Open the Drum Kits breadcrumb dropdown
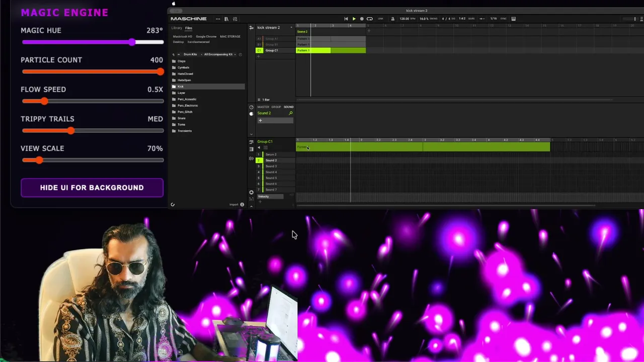 190,54
